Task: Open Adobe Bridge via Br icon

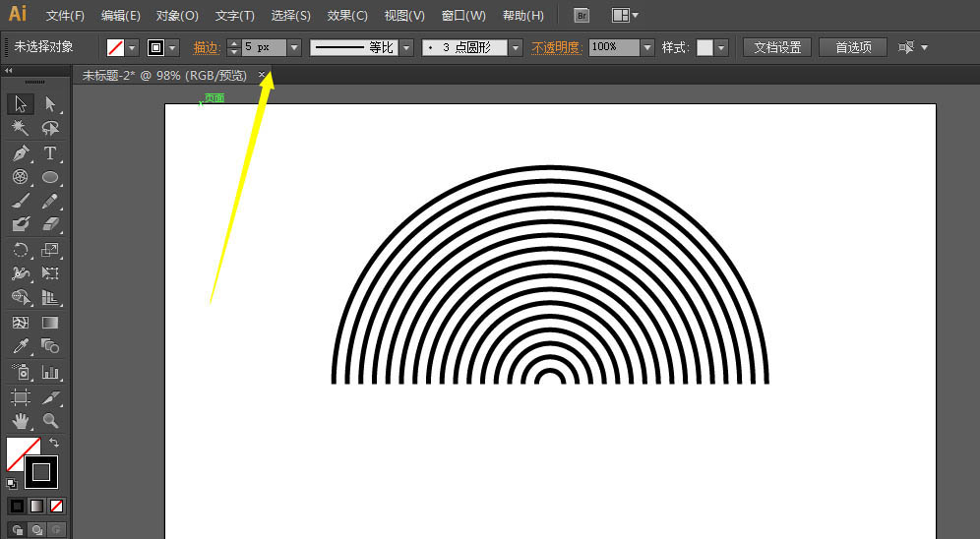Action: (582, 16)
